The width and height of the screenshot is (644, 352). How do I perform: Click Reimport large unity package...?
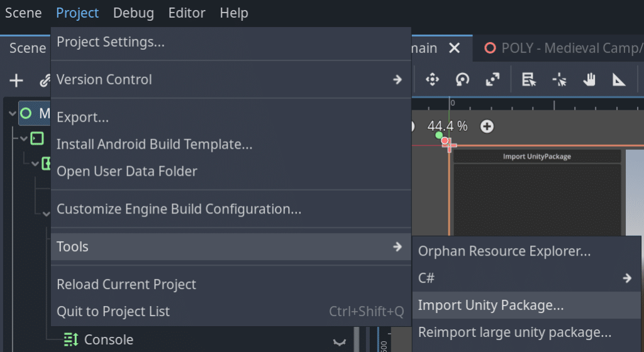coord(526,332)
